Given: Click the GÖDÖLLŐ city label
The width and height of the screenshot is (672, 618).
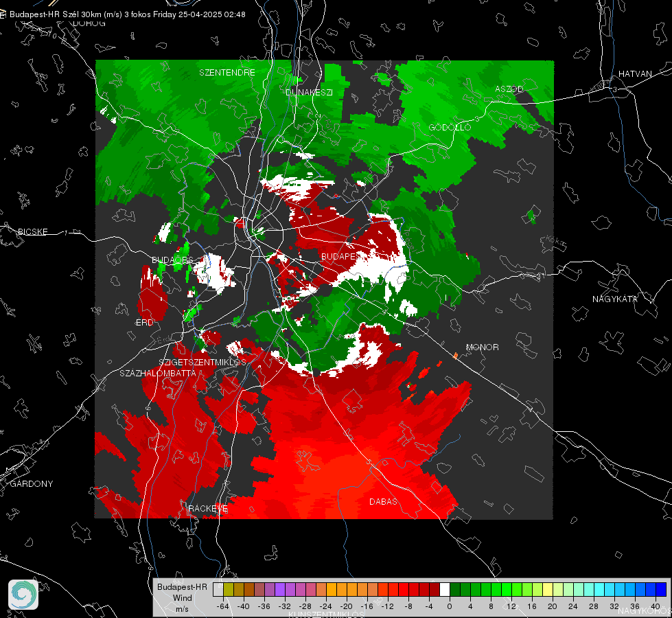Looking at the screenshot, I should pyautogui.click(x=450, y=127).
